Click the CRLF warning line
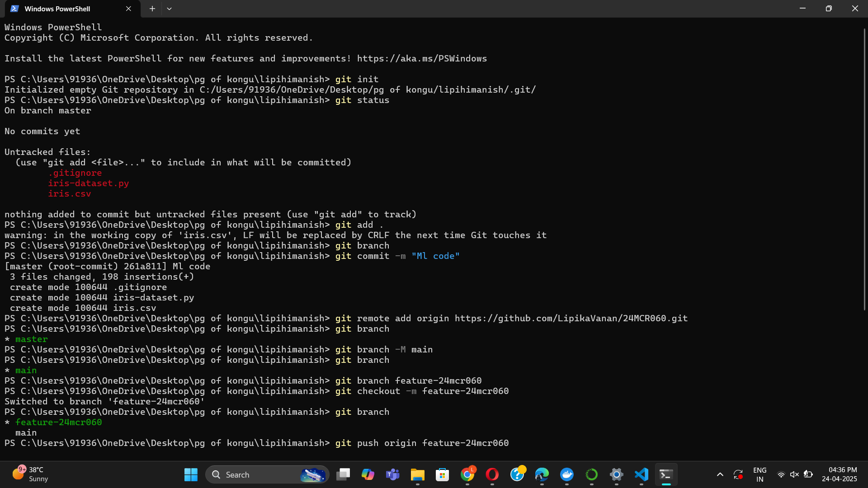 click(x=276, y=235)
